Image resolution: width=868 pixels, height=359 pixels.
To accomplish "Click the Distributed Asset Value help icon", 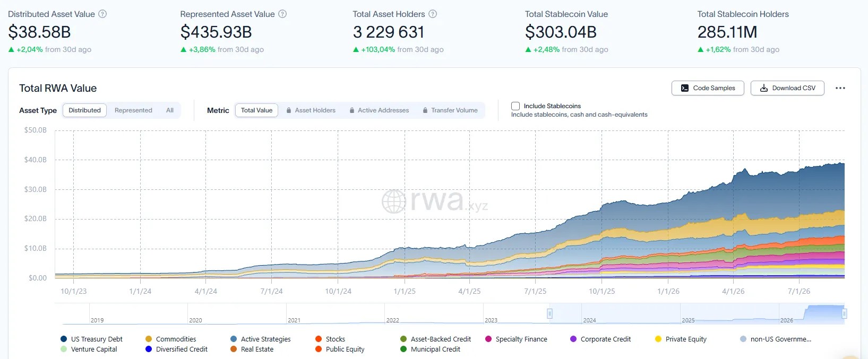I will point(102,14).
